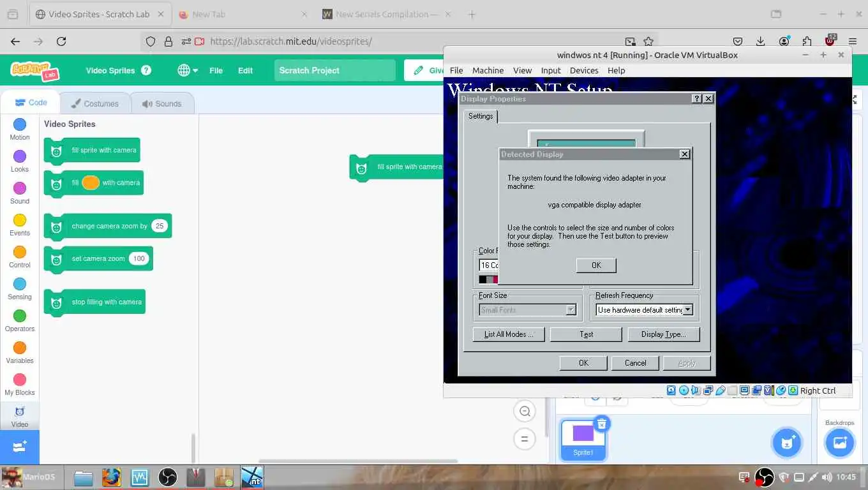Viewport: 868px width, 490px height.
Task: Open OBS Studio from the taskbar
Action: pyautogui.click(x=168, y=477)
